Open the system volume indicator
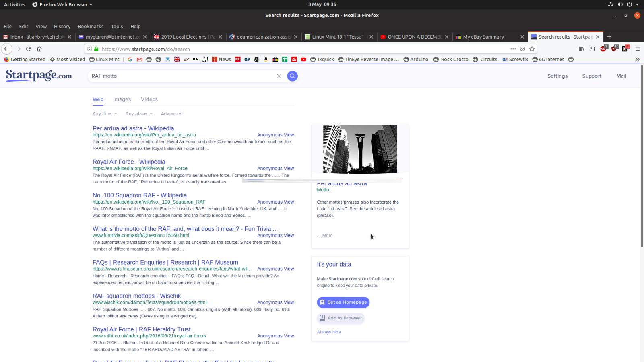644x362 pixels. click(620, 4)
